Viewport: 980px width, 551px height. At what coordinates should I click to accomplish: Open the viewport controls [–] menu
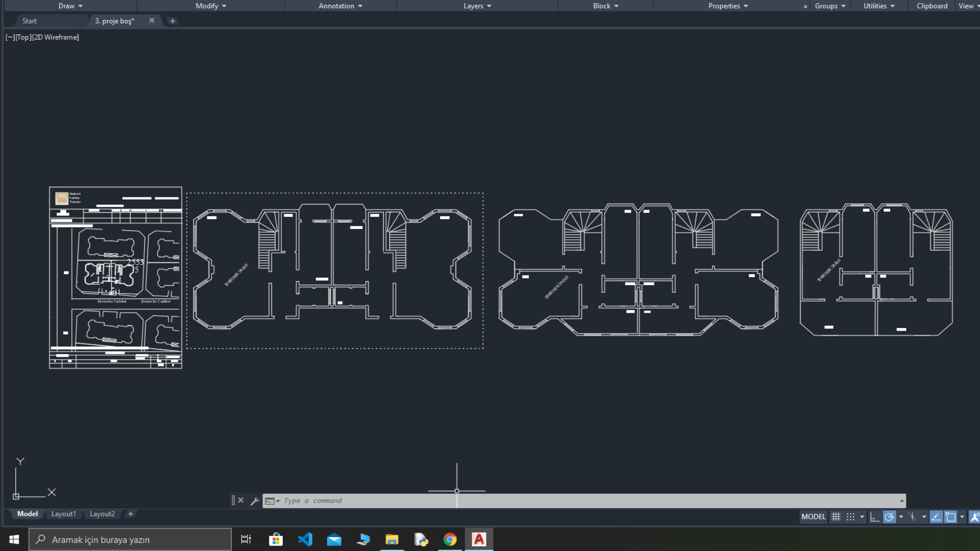10,37
